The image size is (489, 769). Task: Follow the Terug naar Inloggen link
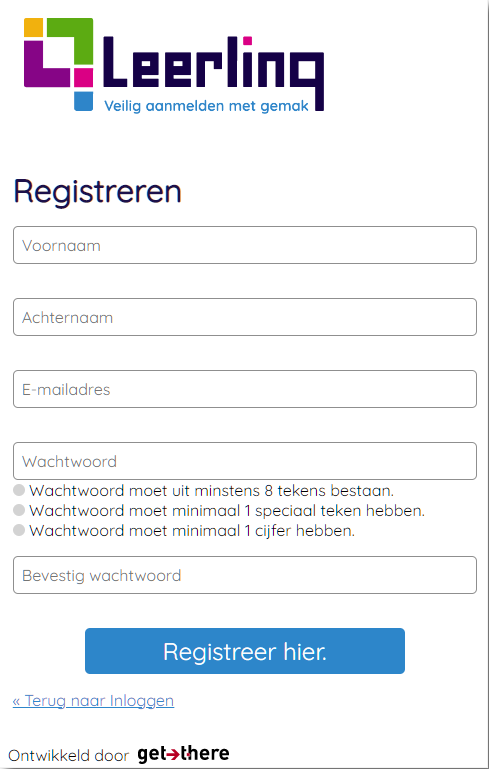pyautogui.click(x=93, y=701)
